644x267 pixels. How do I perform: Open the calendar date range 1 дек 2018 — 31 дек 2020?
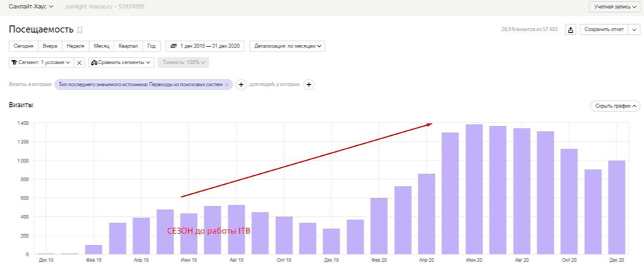coord(205,46)
